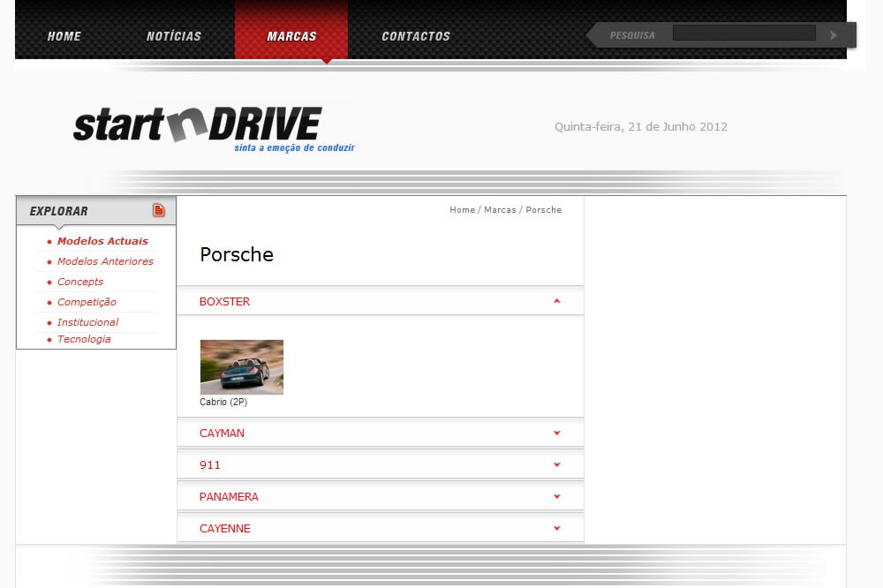Open the Contactos menu item
This screenshot has width=883, height=588.
416,36
